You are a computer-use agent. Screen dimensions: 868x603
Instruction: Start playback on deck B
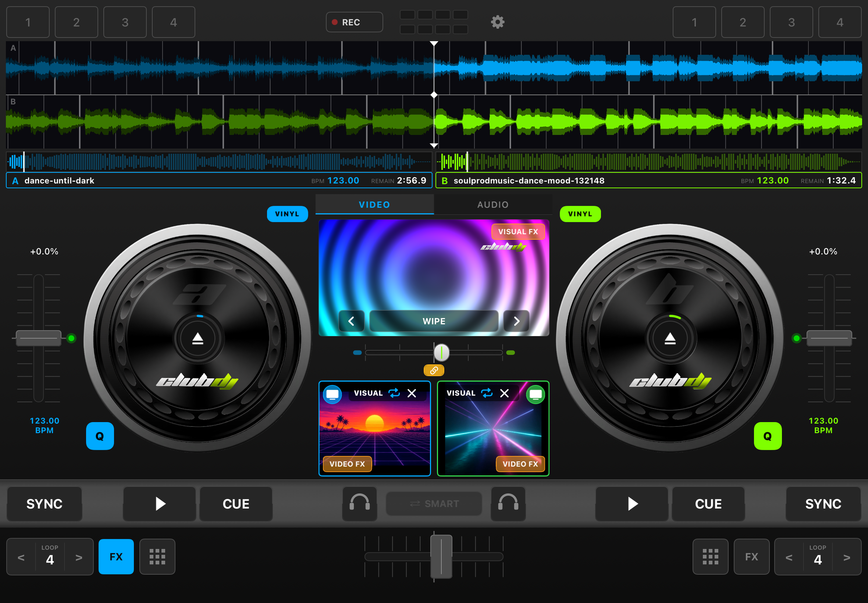pos(632,504)
